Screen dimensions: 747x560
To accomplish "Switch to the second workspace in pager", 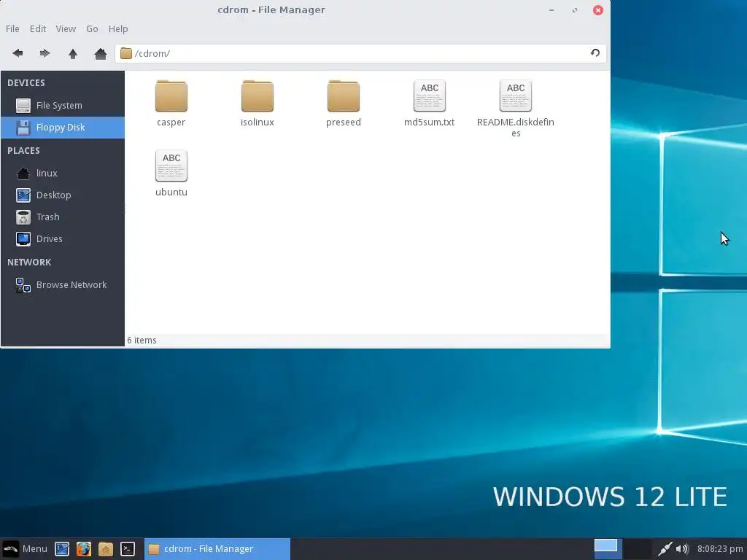I will pos(638,549).
